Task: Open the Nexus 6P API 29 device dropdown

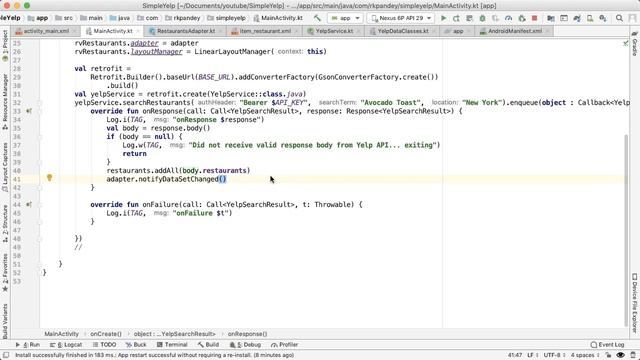Action: point(401,18)
